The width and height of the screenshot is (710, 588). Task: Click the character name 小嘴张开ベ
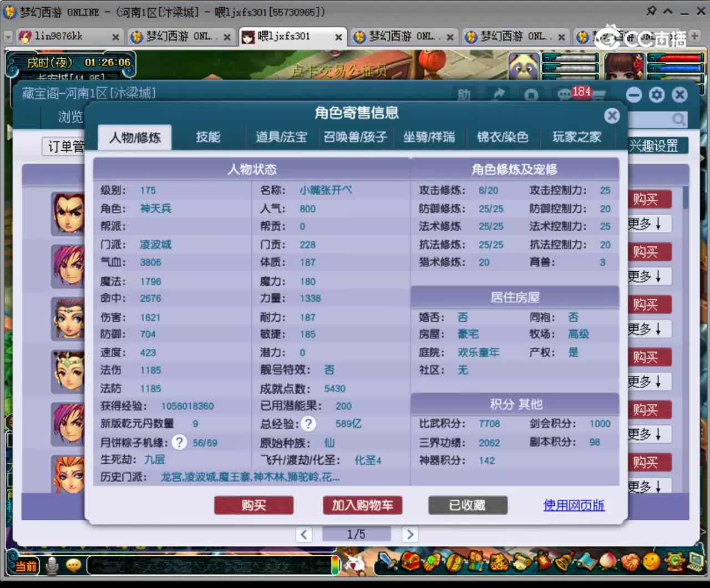326,190
